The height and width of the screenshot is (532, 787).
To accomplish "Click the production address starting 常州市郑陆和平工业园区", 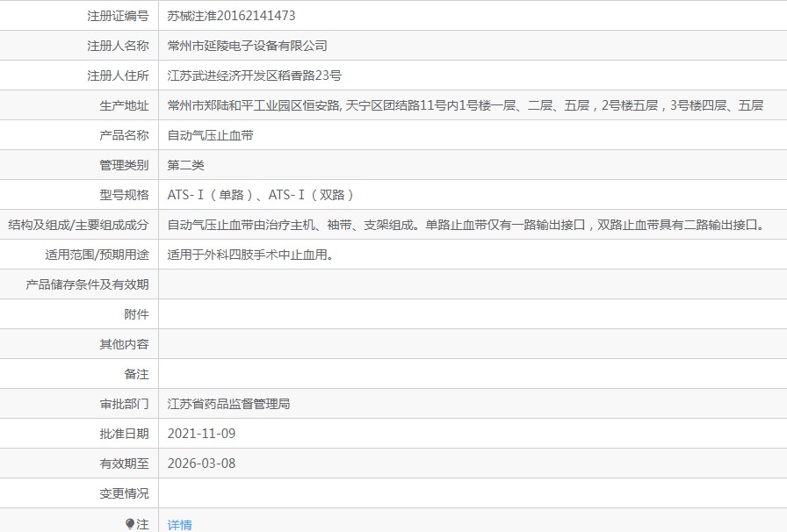I will click(466, 105).
